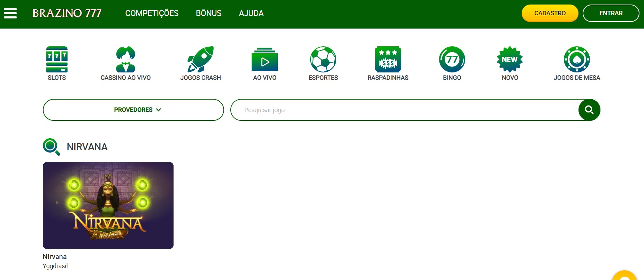Open Jogos de Mesa chip icon
644x280 pixels.
click(x=577, y=59)
